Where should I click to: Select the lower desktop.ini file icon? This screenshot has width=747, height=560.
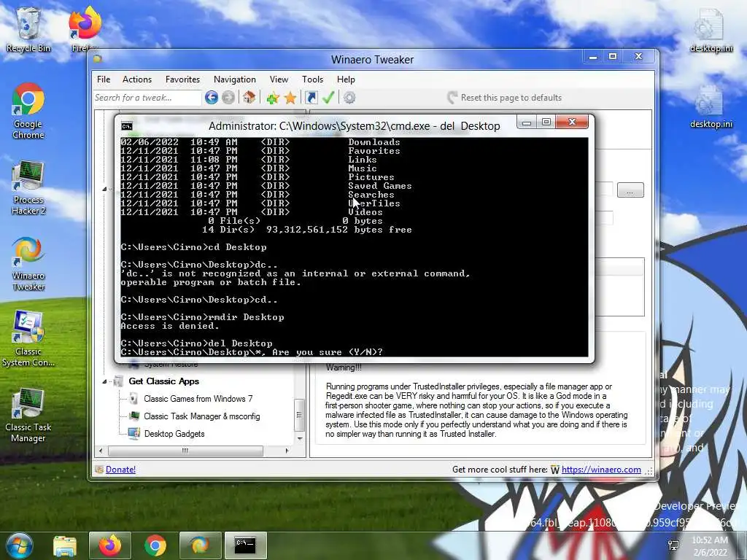[711, 106]
